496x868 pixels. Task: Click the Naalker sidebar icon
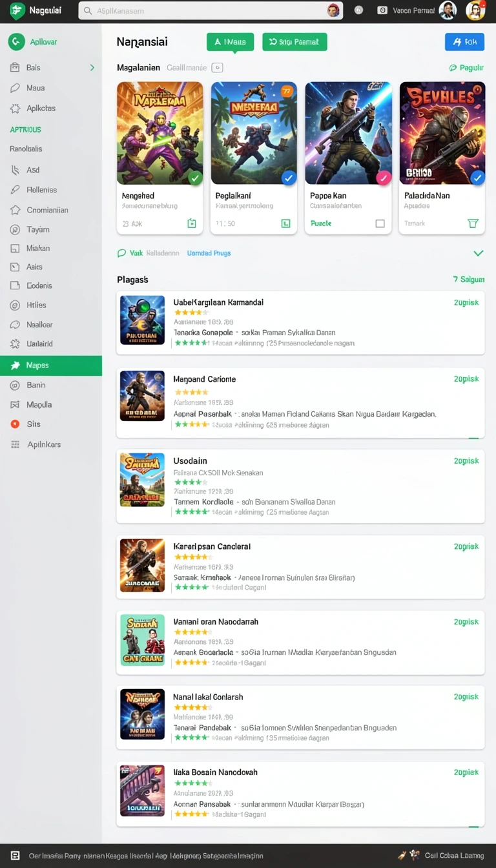(x=15, y=325)
